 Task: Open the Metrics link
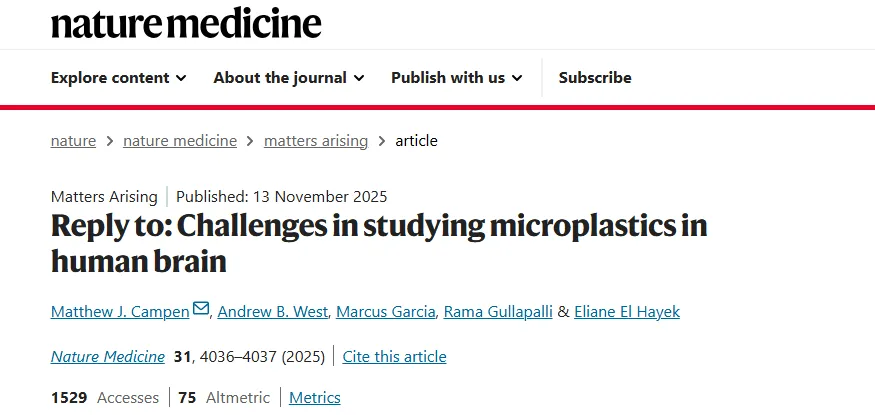(315, 398)
